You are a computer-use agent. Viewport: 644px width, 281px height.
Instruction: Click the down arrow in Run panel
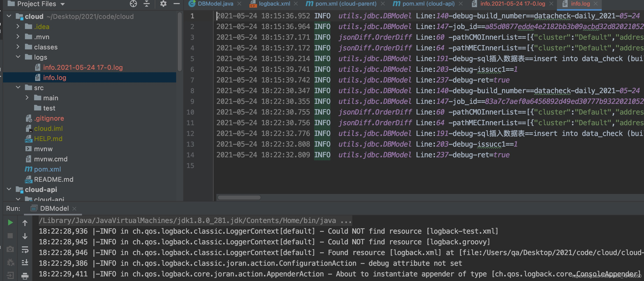coord(25,236)
